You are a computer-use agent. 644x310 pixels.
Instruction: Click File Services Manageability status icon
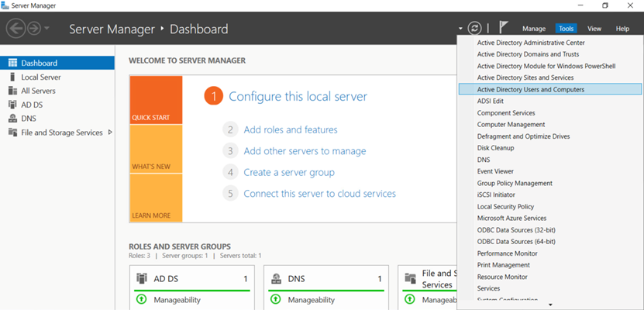410,300
